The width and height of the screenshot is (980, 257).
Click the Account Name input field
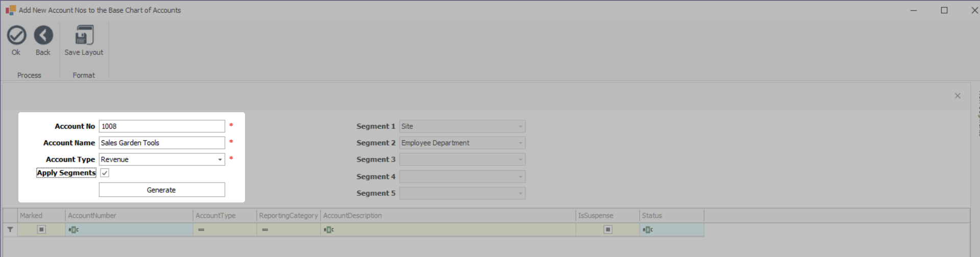point(162,143)
